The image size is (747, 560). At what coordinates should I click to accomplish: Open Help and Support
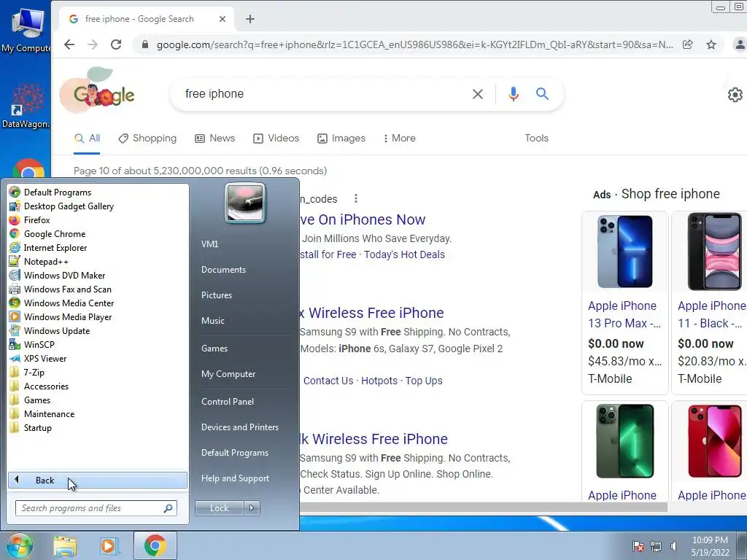pos(235,478)
